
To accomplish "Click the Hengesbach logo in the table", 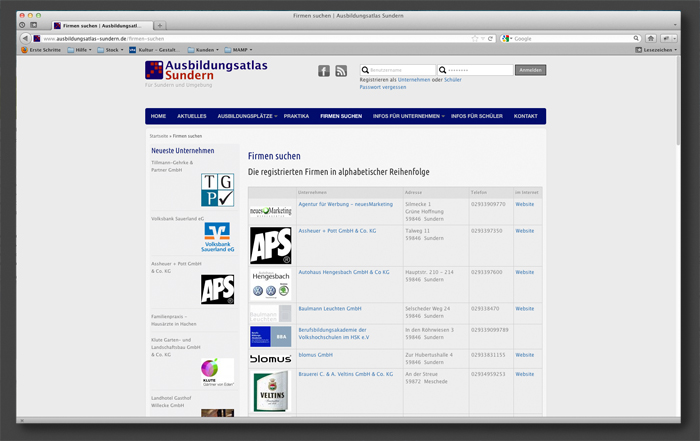I will 271,284.
